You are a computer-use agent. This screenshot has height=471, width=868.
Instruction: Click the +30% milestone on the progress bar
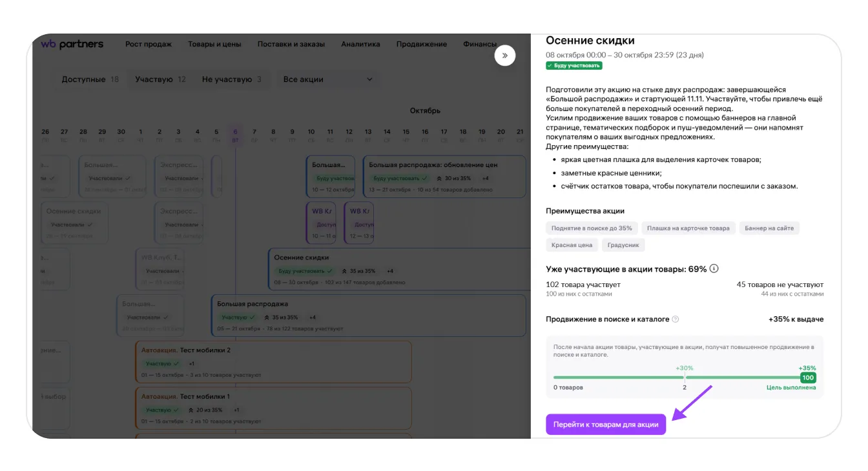point(684,368)
